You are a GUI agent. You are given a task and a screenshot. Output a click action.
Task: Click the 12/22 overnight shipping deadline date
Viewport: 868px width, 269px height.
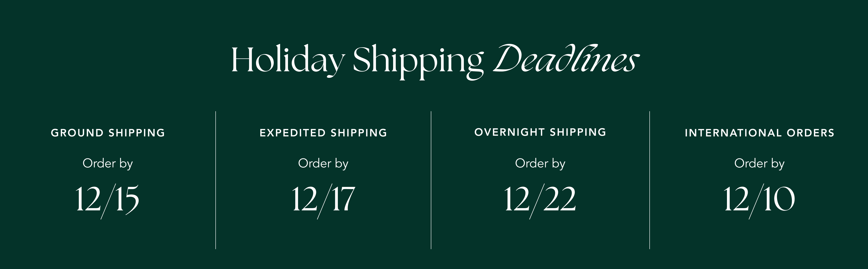point(540,200)
